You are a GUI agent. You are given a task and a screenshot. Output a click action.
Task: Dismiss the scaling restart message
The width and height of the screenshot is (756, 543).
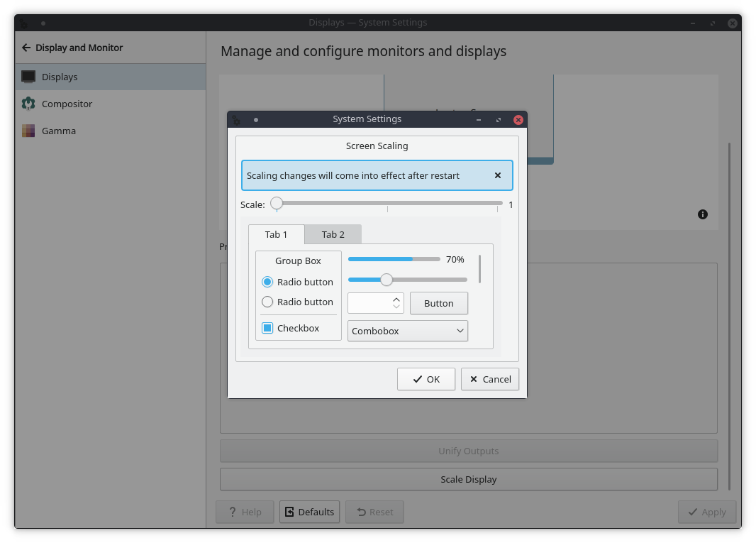(x=498, y=175)
